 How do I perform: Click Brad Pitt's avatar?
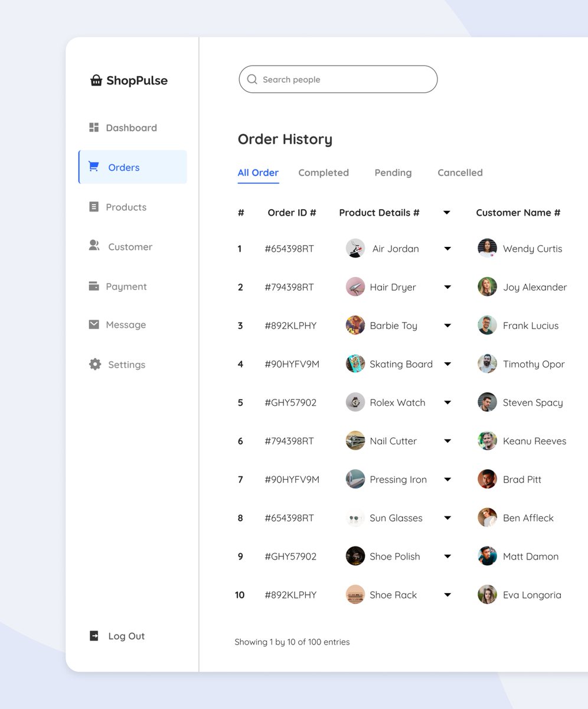[487, 479]
